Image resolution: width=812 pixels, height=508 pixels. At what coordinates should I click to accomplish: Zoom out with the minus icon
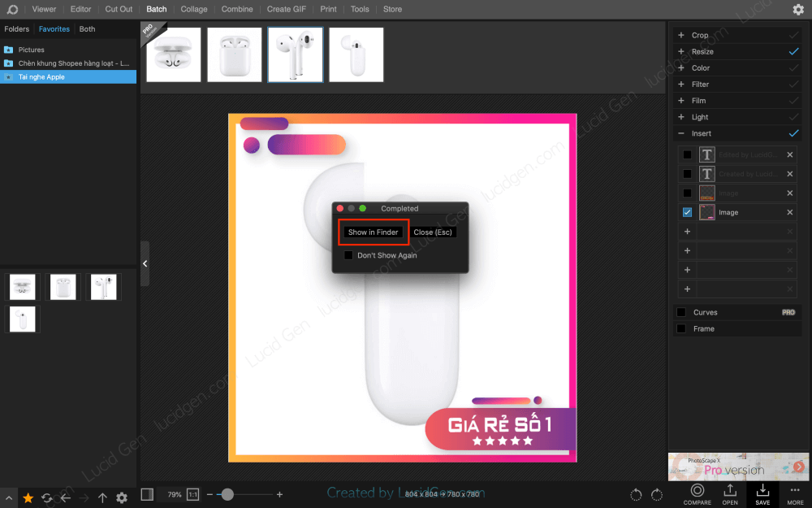pyautogui.click(x=209, y=494)
